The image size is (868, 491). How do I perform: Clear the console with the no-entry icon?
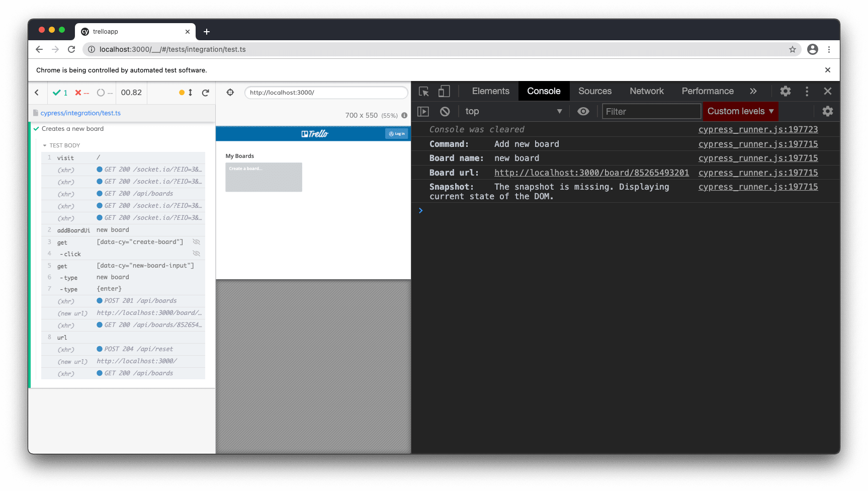click(445, 111)
